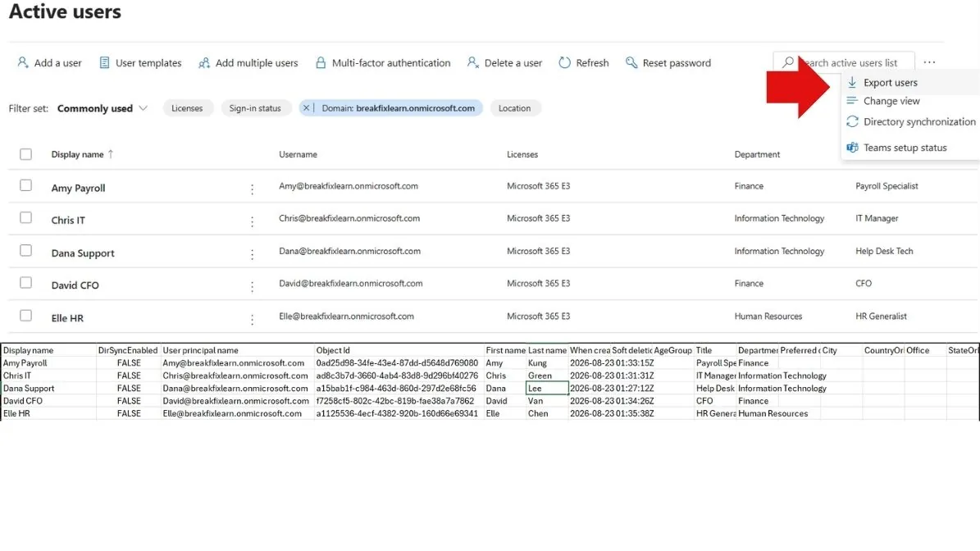Click the Licenses column header

pyautogui.click(x=522, y=154)
